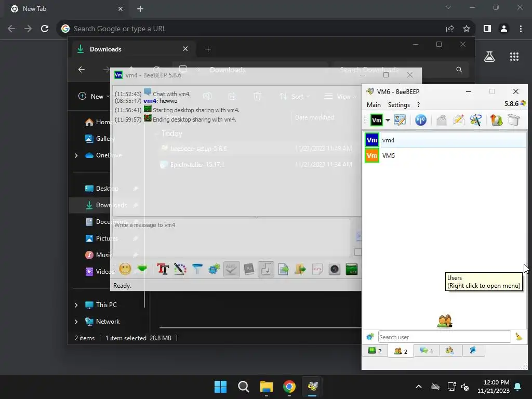Start desktop sharing with green monitor icon

(352, 270)
